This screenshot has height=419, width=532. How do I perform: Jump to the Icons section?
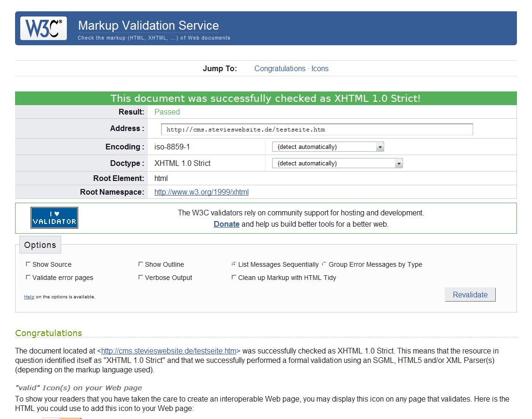click(320, 69)
